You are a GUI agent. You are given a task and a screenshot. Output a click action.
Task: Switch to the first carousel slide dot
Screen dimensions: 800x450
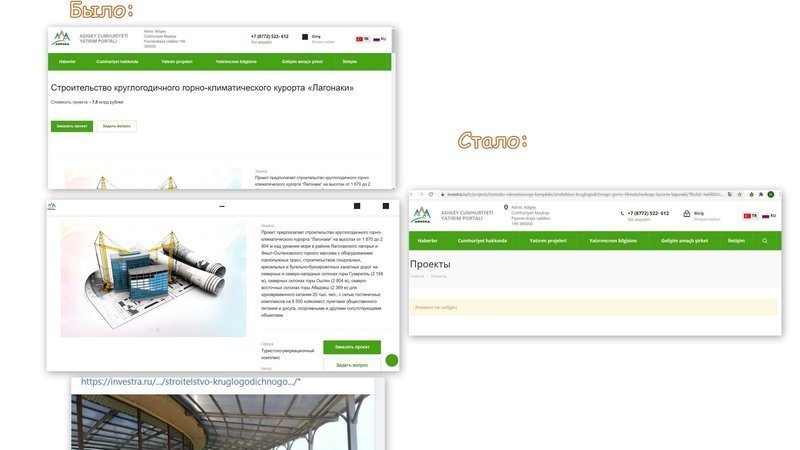tap(151, 330)
